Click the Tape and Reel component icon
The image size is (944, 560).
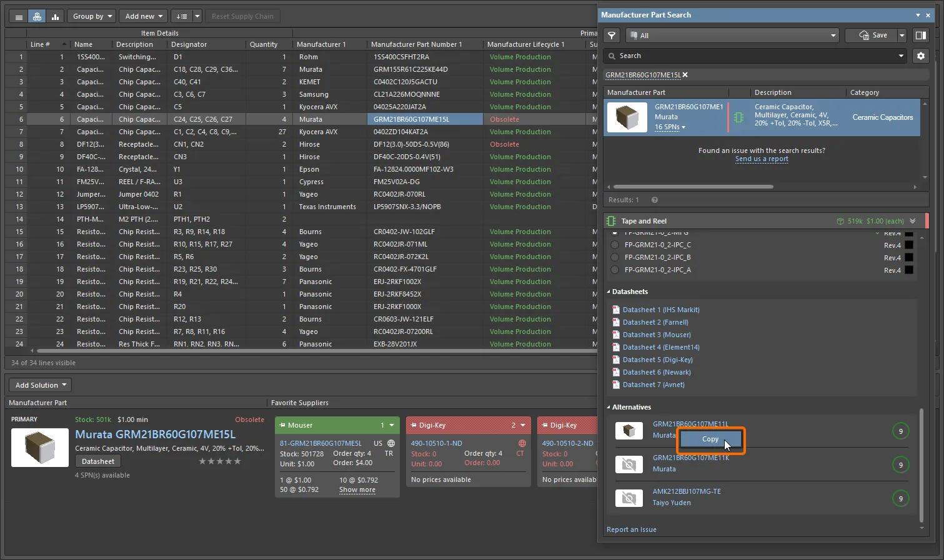611,221
